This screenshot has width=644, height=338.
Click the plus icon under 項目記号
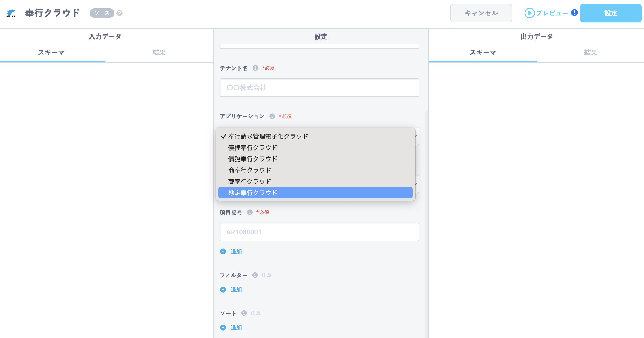(223, 251)
